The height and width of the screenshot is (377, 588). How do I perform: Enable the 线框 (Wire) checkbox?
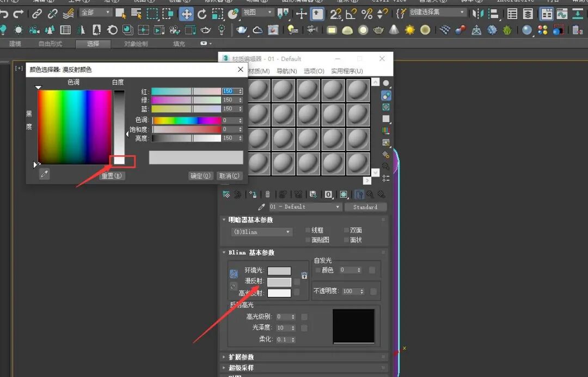308,230
